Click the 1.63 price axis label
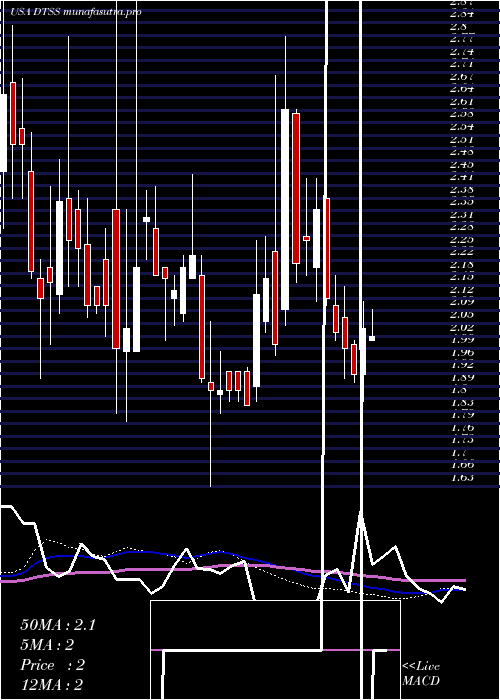 [462, 477]
